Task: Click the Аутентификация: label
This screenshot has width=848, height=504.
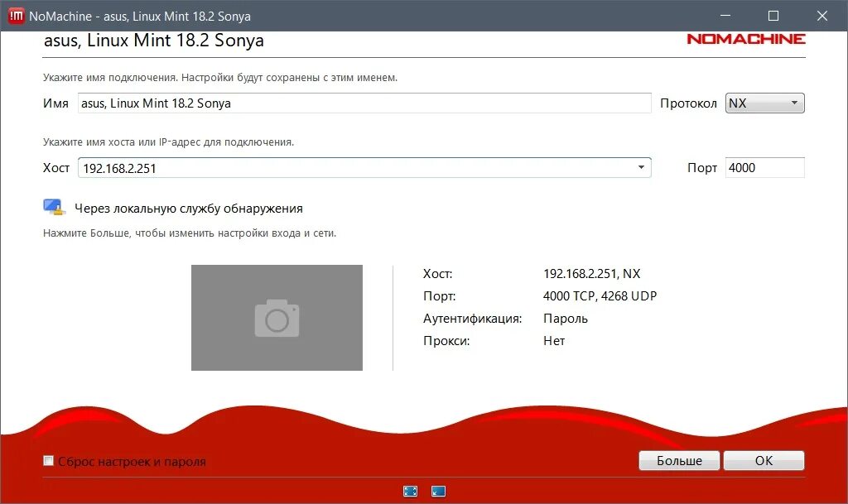Action: click(x=472, y=319)
